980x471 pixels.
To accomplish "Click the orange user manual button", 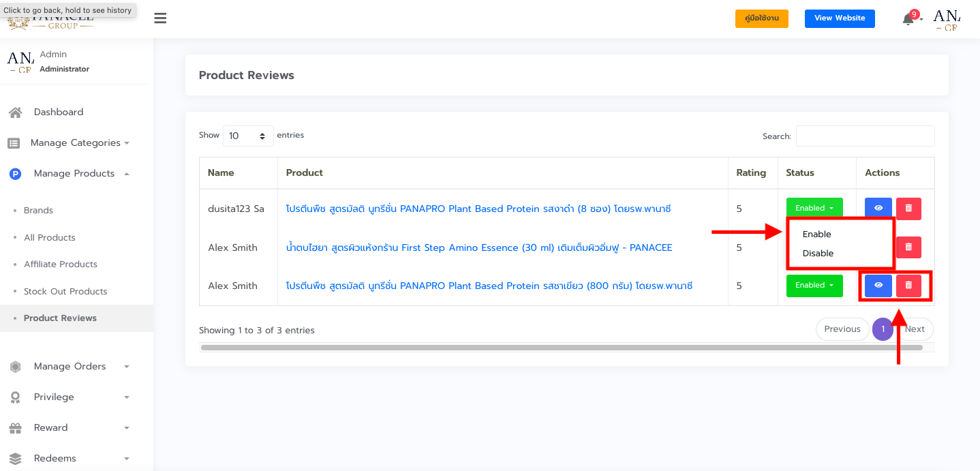I will (762, 18).
